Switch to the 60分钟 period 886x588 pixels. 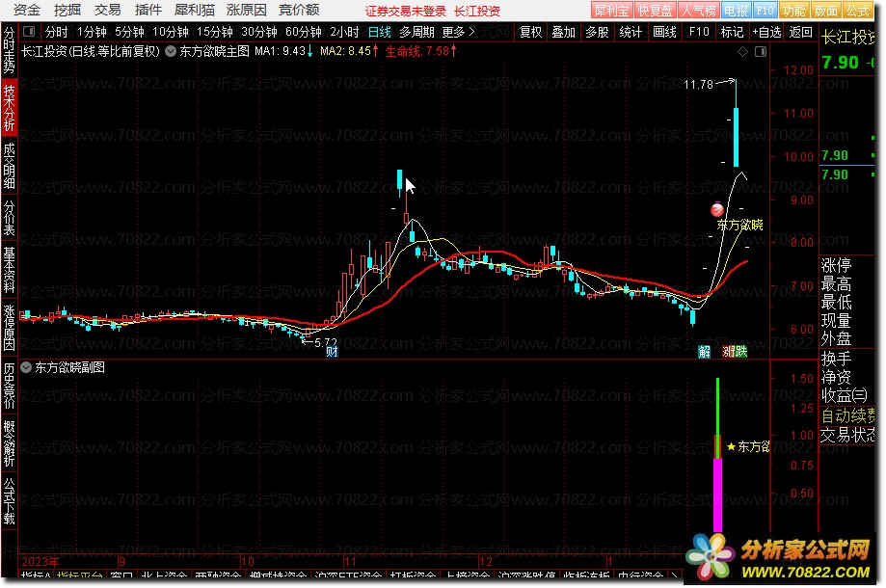point(304,32)
